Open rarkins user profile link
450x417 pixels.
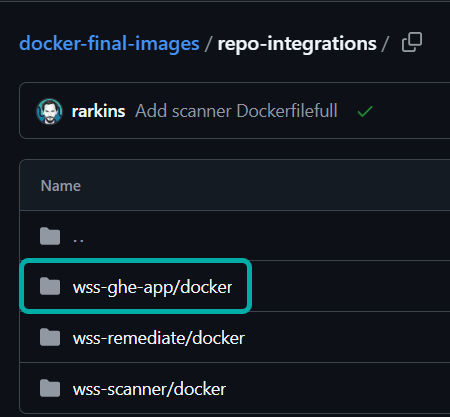click(x=99, y=111)
